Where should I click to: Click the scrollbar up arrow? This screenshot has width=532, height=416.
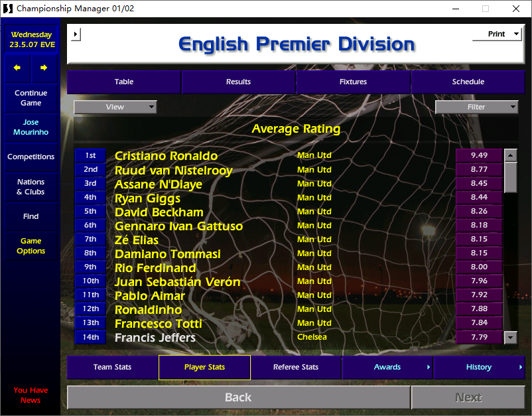(x=510, y=155)
